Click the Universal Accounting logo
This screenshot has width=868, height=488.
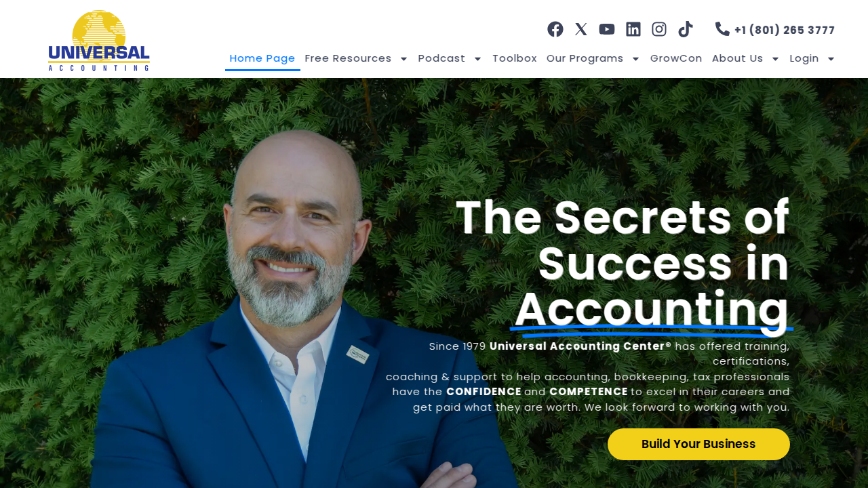click(x=99, y=41)
